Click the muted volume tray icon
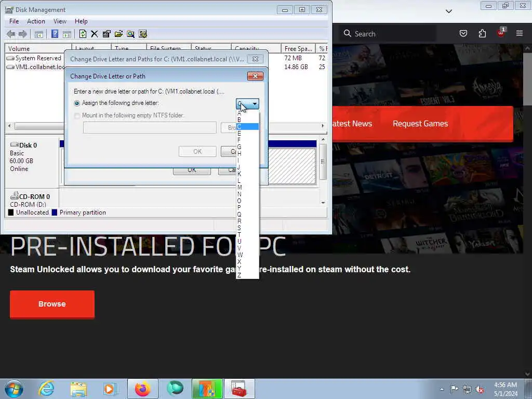This screenshot has width=532, height=399. click(x=480, y=389)
